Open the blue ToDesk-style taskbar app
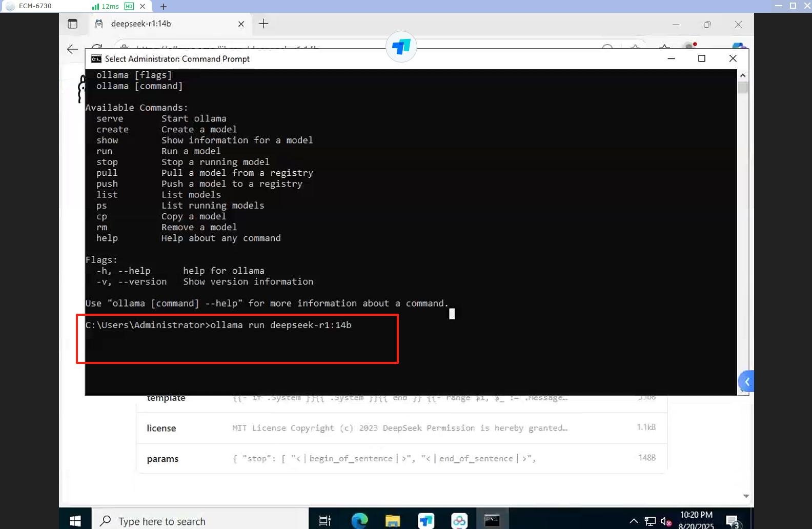 pyautogui.click(x=426, y=521)
